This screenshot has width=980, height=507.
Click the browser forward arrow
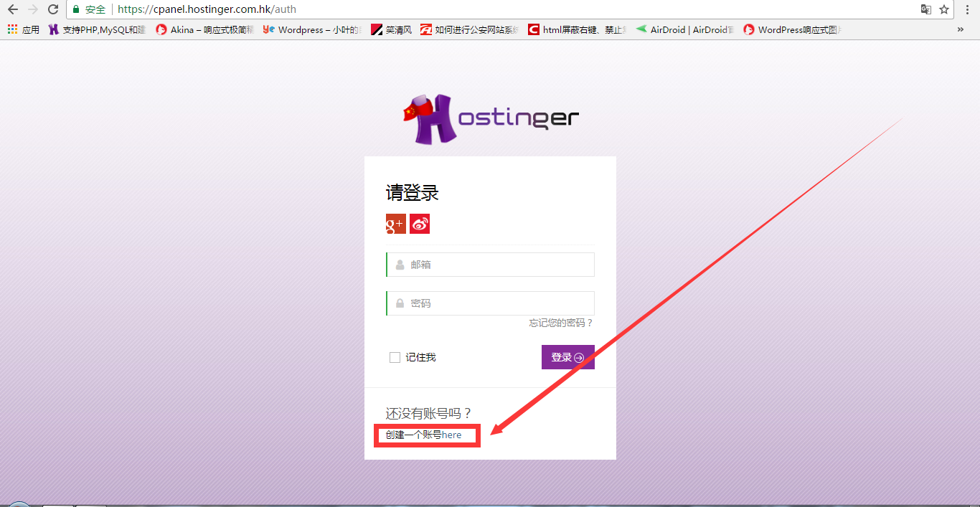pyautogui.click(x=31, y=9)
